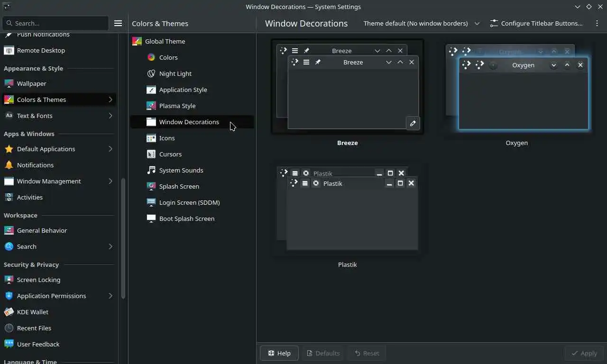Click the Login Screen (SDDM) icon
This screenshot has width=607, height=364.
pos(151,202)
